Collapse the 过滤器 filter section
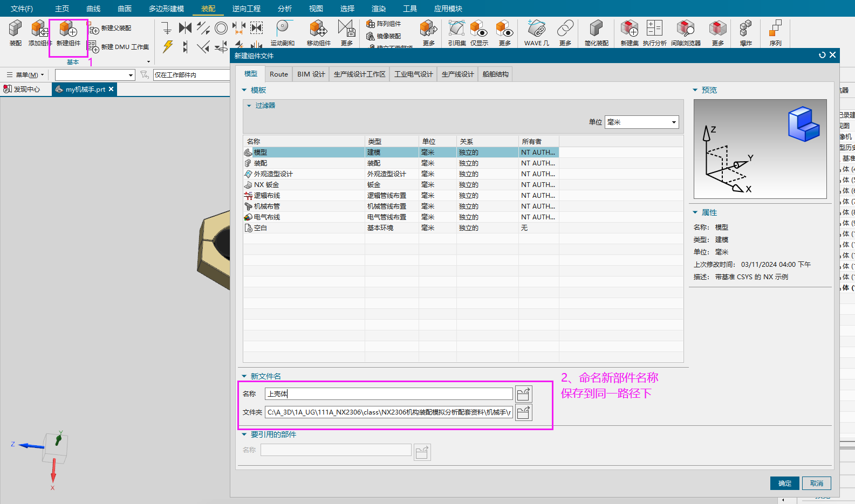 (249, 106)
